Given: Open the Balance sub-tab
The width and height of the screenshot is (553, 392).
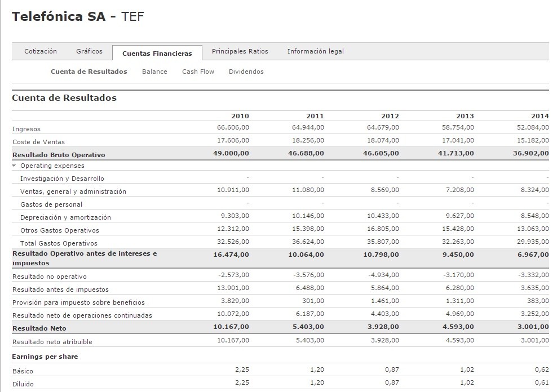Looking at the screenshot, I should tap(154, 71).
